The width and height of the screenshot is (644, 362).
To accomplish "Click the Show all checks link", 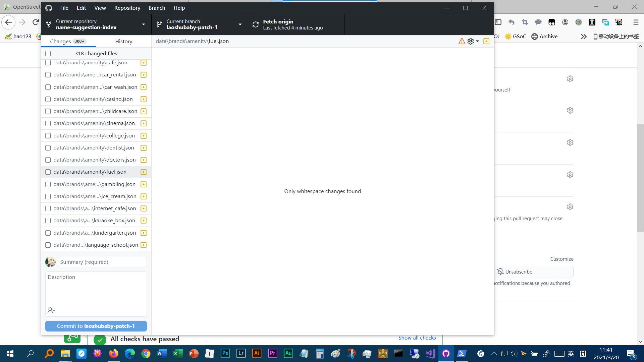I will [417, 338].
